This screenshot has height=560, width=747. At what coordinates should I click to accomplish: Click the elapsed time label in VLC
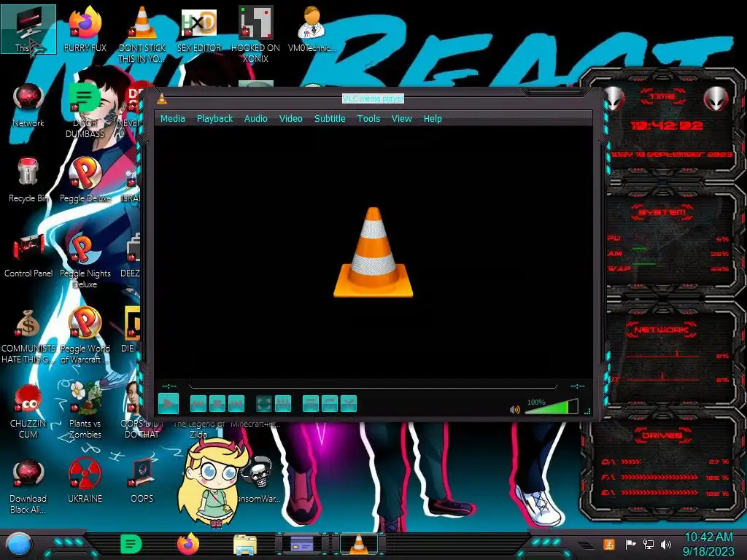(169, 386)
